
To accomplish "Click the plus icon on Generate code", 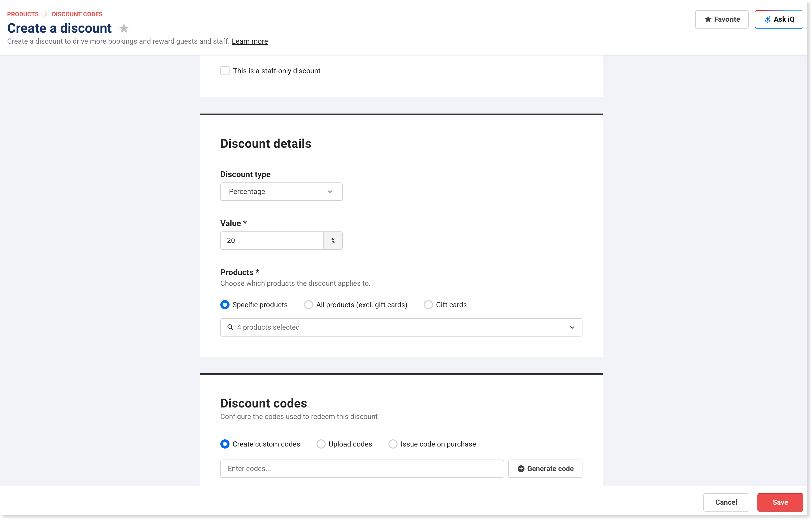I will click(x=521, y=469).
